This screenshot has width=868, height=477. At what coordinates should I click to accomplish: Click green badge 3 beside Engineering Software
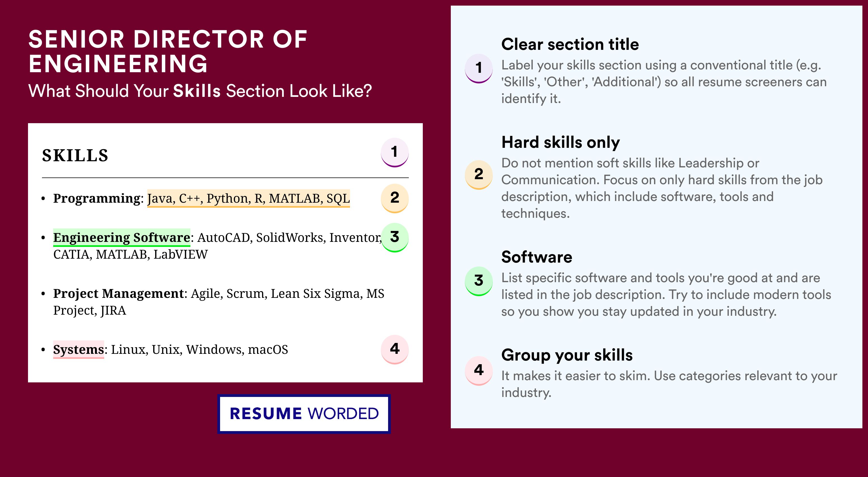(395, 237)
